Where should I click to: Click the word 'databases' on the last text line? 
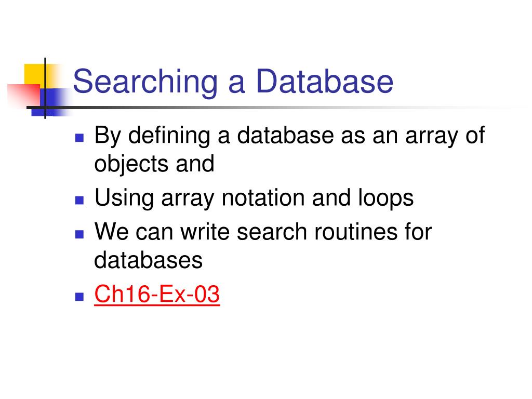coord(148,260)
